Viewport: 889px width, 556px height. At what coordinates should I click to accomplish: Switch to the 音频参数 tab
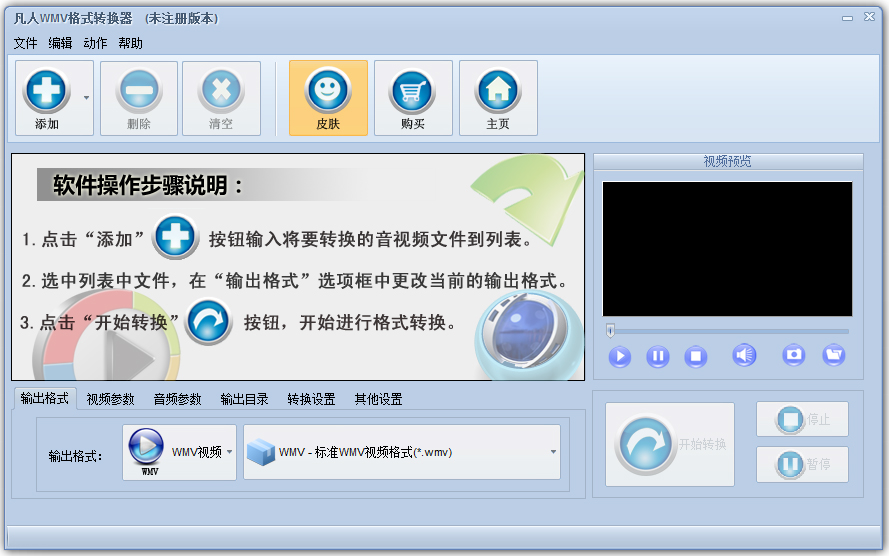177,400
